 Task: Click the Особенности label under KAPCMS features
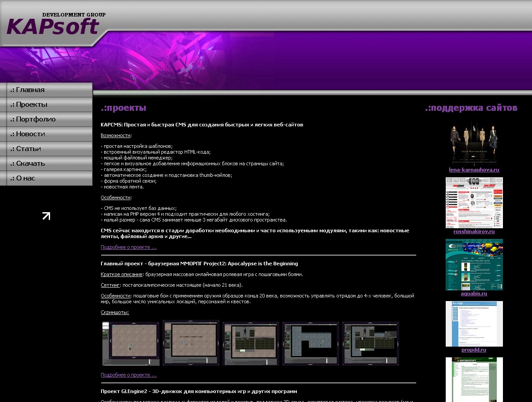coord(116,197)
